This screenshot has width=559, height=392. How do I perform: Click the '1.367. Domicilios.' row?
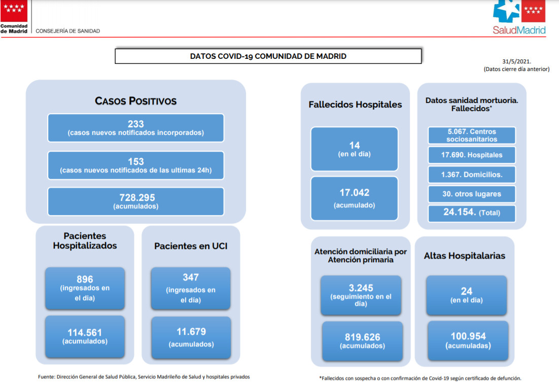[x=472, y=174]
